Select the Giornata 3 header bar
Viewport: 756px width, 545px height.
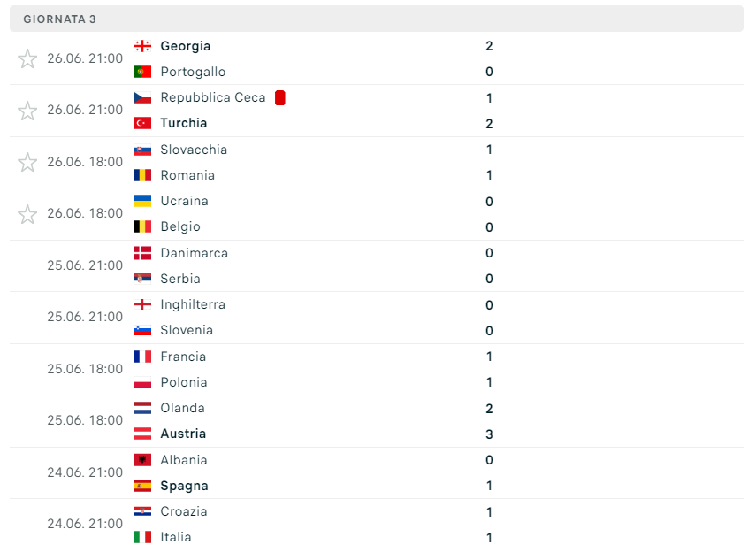(x=377, y=19)
